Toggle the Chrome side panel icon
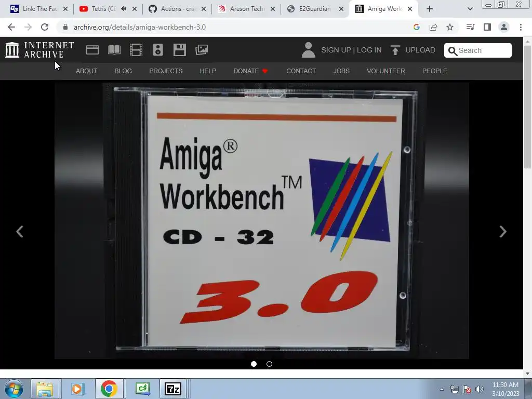The image size is (532, 399). point(487,27)
